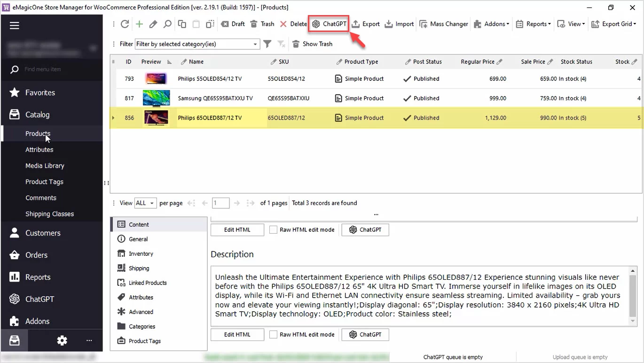644x363 pixels.
Task: Click Show Trash button
Action: click(312, 44)
